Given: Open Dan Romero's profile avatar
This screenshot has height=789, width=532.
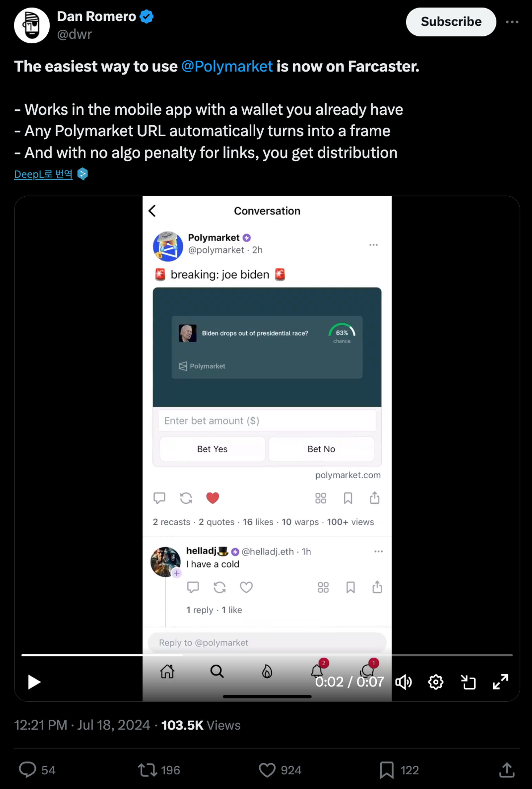Looking at the screenshot, I should pos(32,26).
